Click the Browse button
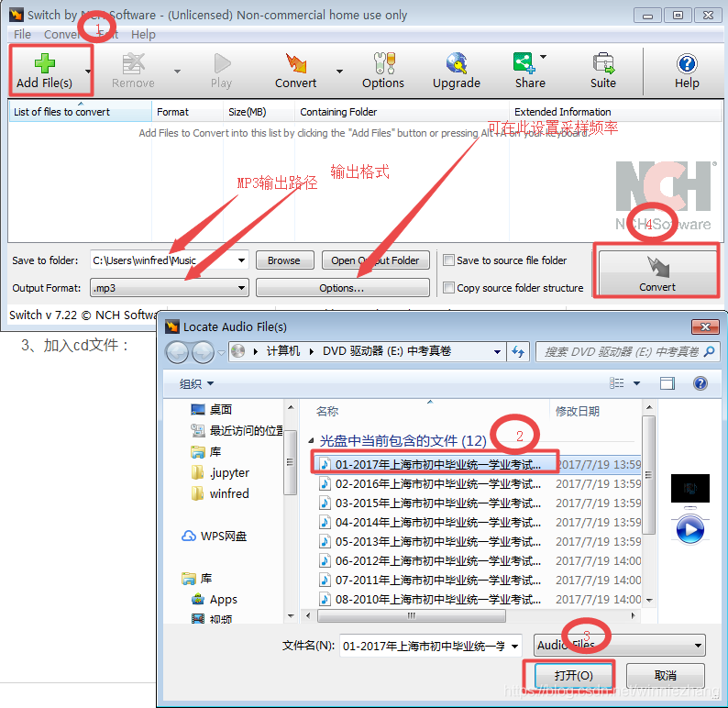Screen dimensions: 728x708 click(284, 260)
